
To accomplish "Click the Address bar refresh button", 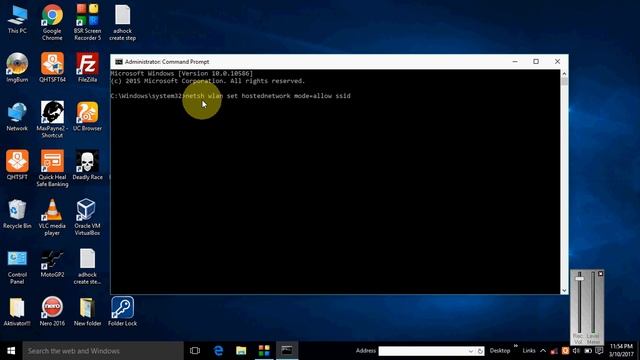I will point(480,351).
